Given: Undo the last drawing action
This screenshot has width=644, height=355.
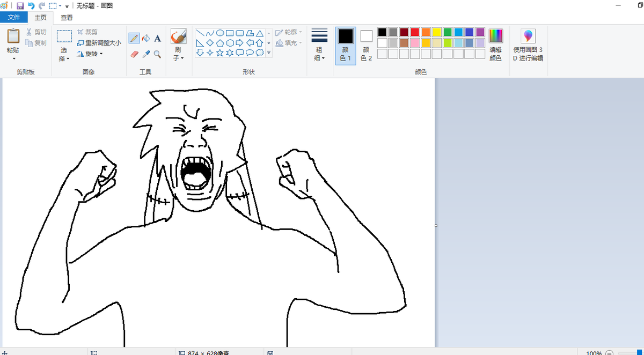Looking at the screenshot, I should [31, 6].
